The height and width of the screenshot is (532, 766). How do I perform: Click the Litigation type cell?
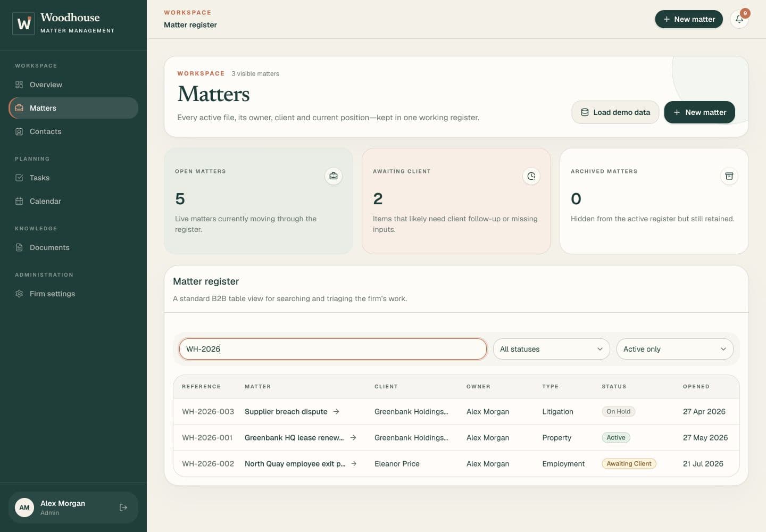click(557, 412)
